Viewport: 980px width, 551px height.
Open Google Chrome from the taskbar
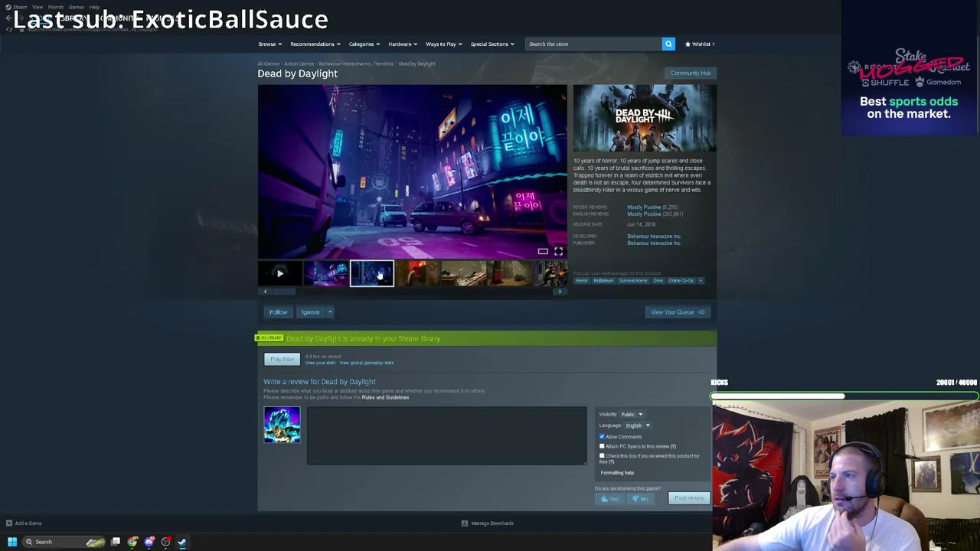pyautogui.click(x=132, y=542)
